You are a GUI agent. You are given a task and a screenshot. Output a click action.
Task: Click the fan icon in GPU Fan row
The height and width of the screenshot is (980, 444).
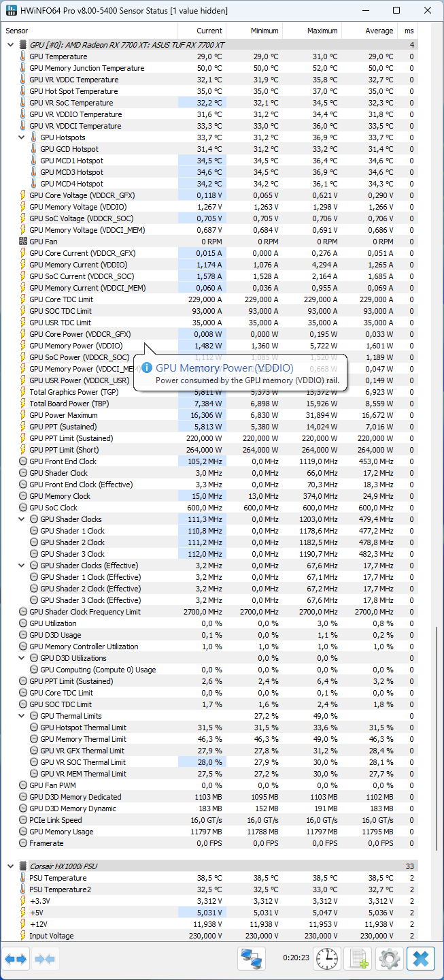coord(23,242)
